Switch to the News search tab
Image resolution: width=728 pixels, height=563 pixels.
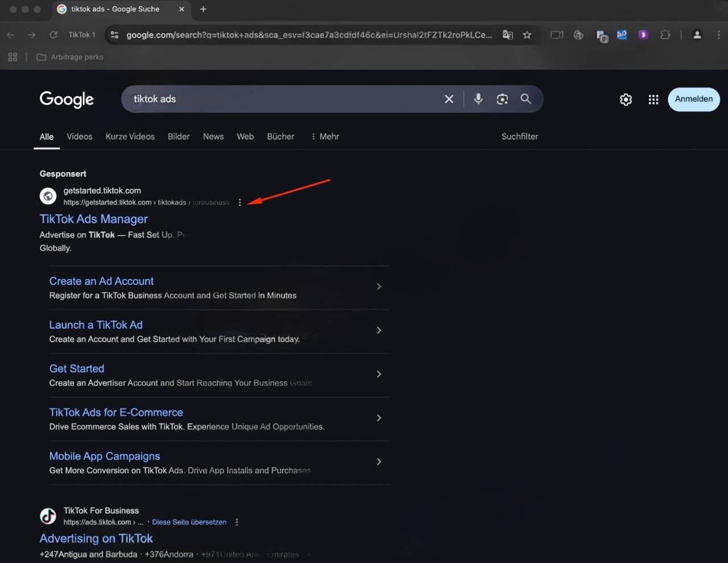pyautogui.click(x=213, y=136)
